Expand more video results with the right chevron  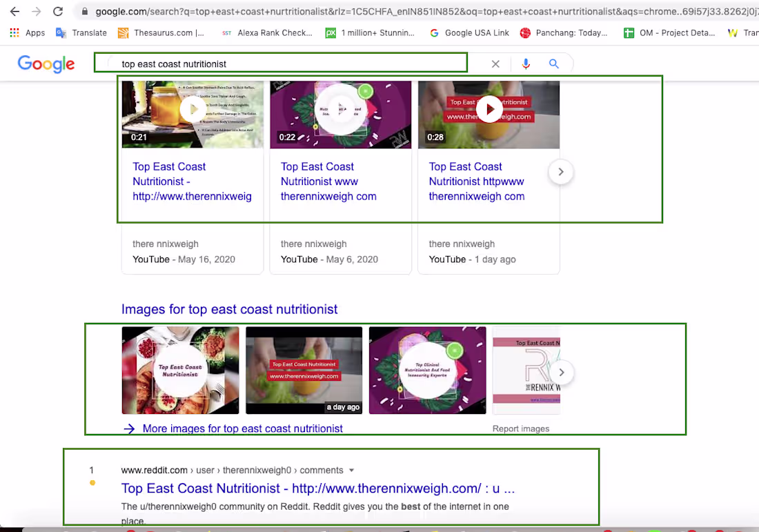(x=560, y=172)
